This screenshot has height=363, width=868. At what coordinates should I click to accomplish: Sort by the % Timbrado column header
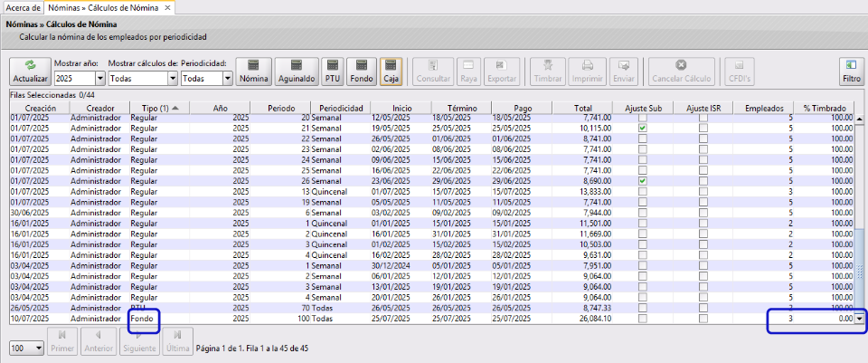pos(825,108)
